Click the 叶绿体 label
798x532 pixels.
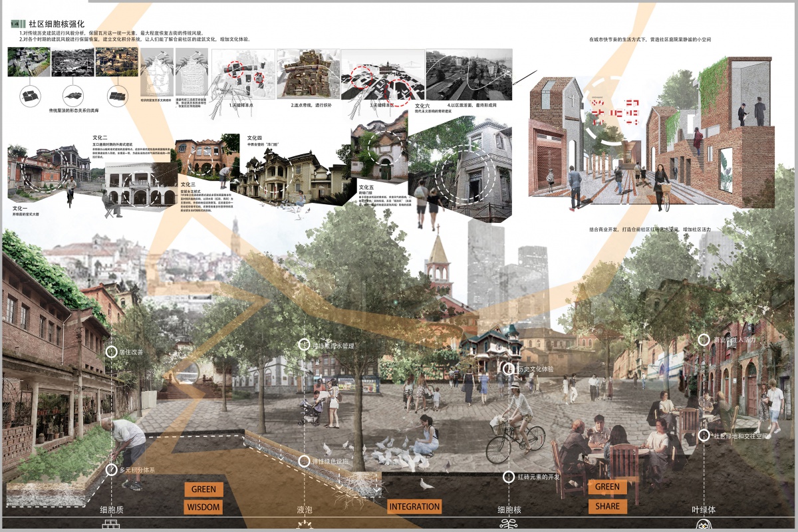tap(704, 511)
